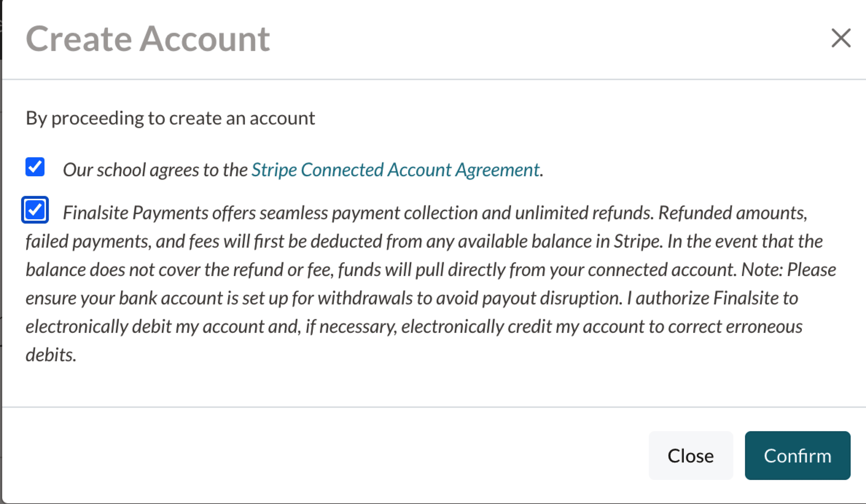This screenshot has width=866, height=504.
Task: Click the "Our school agrees to the" label text
Action: click(155, 170)
